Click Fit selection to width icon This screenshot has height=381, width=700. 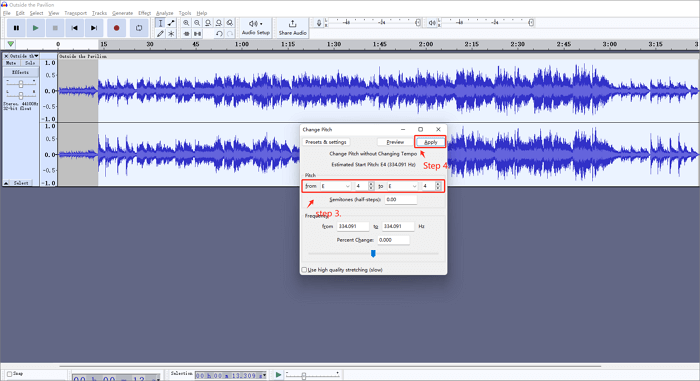tap(208, 23)
